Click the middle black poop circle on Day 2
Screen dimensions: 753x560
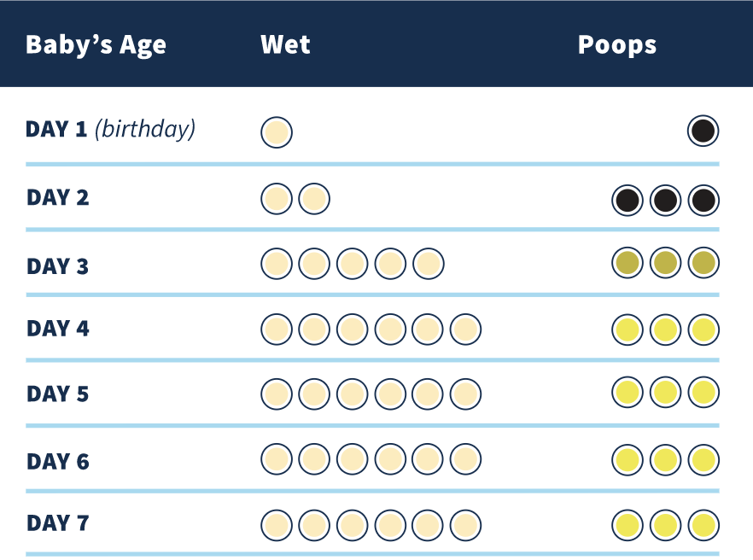pos(665,201)
